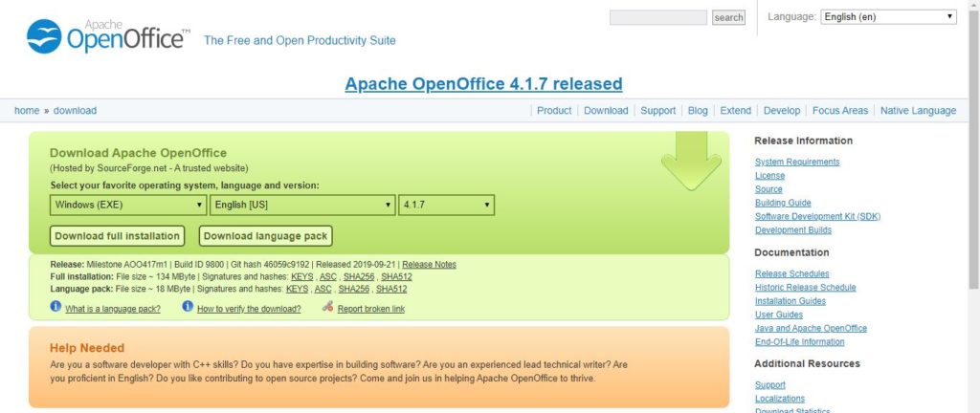This screenshot has width=980, height=413.
Task: Click Download full installation button
Action: click(x=117, y=236)
